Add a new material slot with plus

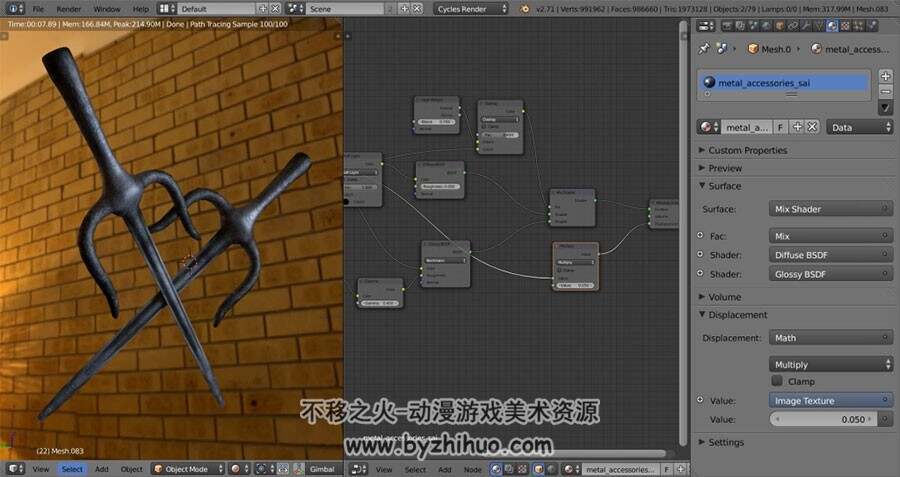[885, 76]
